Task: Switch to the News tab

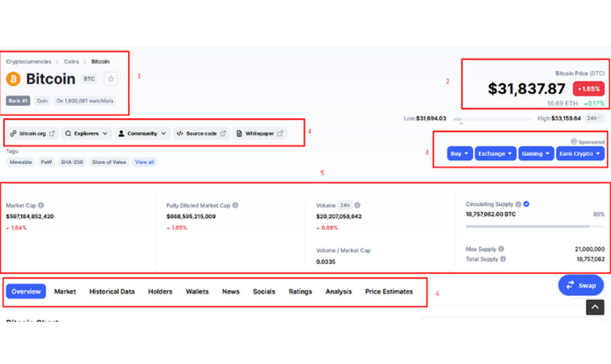Action: coord(231,292)
